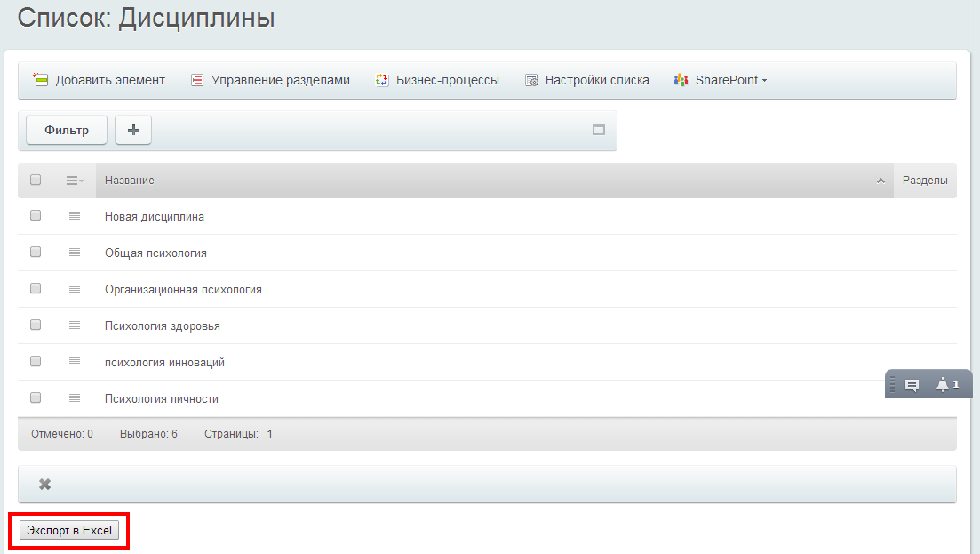The height and width of the screenshot is (554, 980).
Task: Check the box for Новая дисциплина
Action: [x=36, y=216]
